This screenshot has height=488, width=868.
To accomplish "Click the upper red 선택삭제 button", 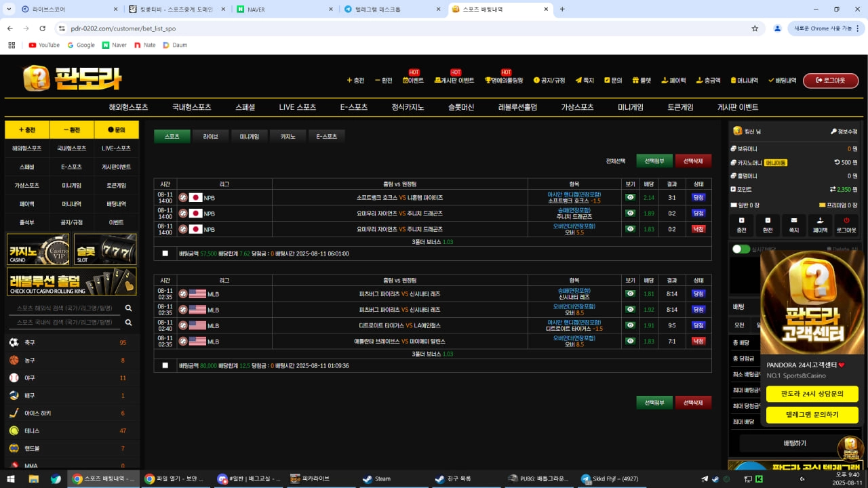I will click(693, 161).
